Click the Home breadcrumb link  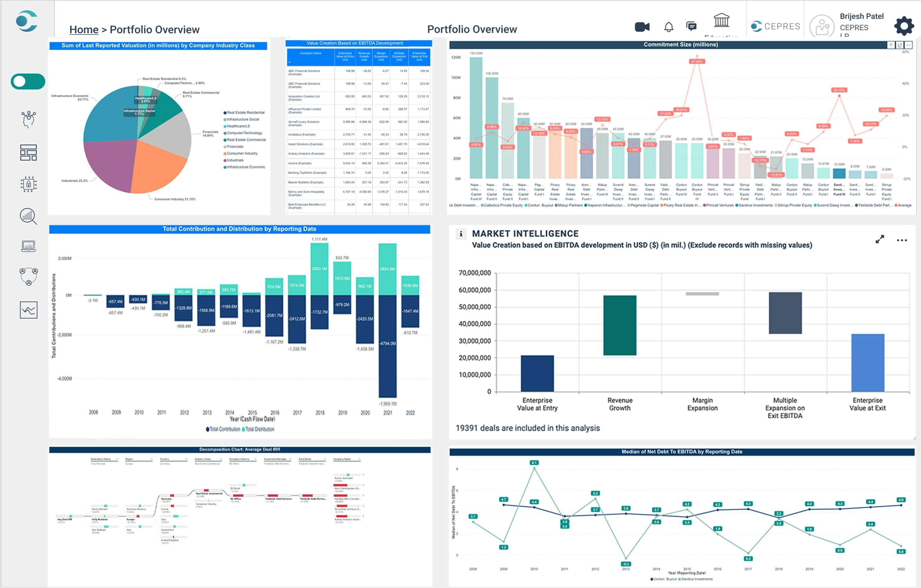[84, 29]
